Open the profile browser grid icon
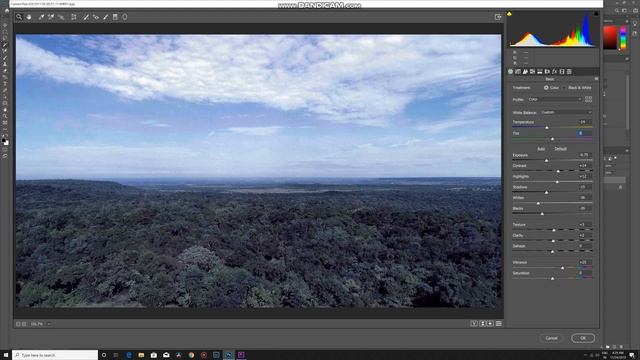 tap(588, 99)
